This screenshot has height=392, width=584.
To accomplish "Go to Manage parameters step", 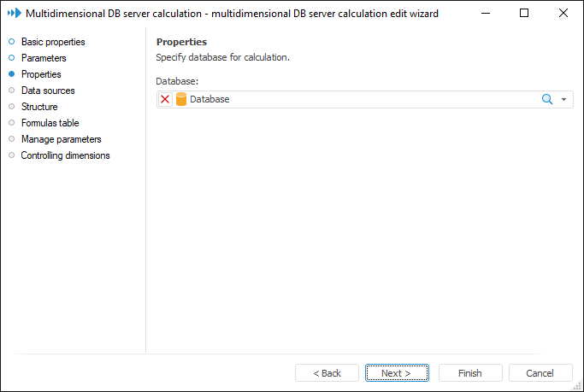I will pyautogui.click(x=61, y=139).
